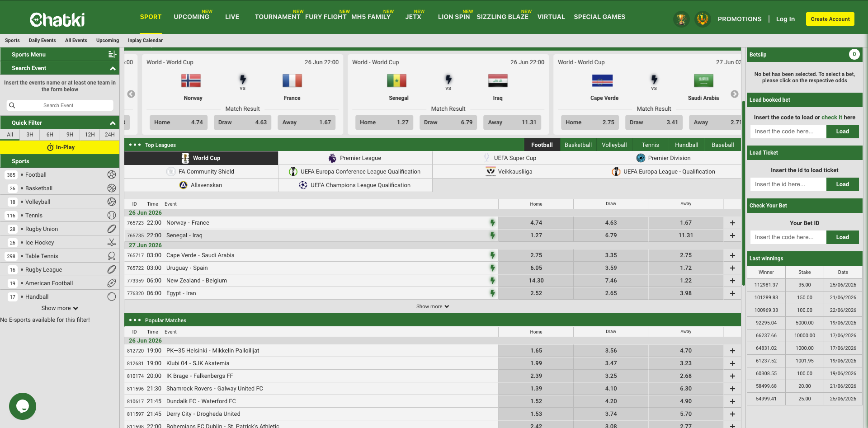Click the Log In link
Screen dimensions: 868x428
pyautogui.click(x=785, y=19)
